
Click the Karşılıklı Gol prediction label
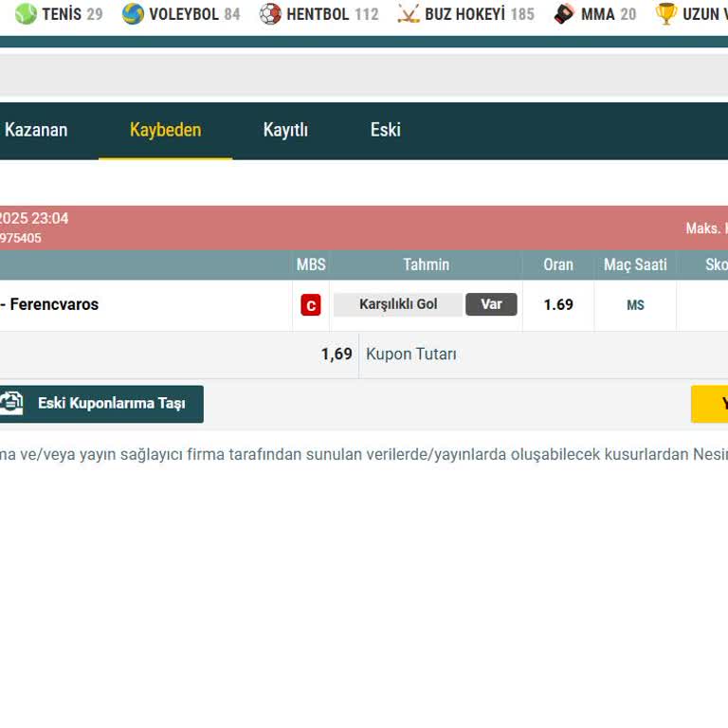point(398,304)
